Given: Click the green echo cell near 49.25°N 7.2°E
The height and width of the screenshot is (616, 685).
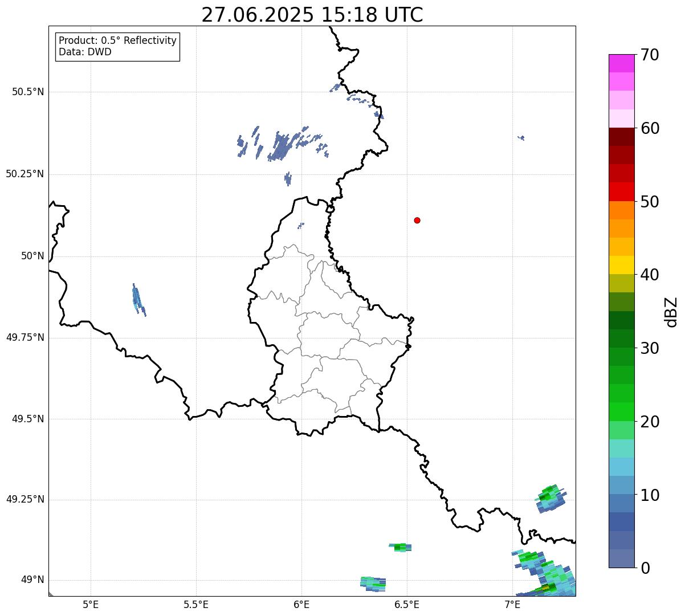Looking at the screenshot, I should click(551, 498).
